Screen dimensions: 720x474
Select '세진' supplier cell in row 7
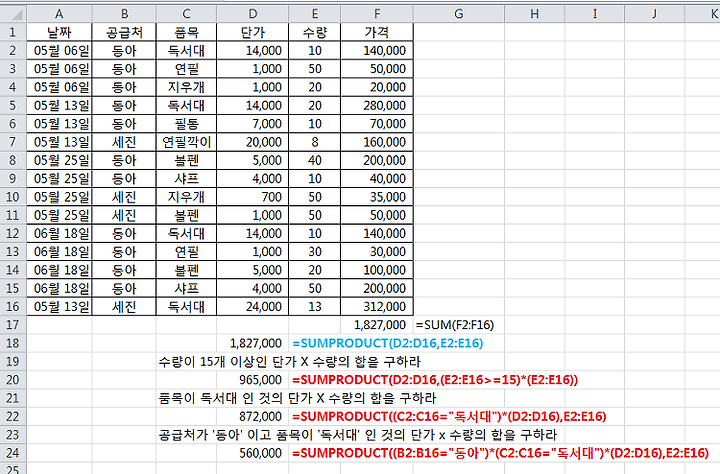click(x=124, y=142)
